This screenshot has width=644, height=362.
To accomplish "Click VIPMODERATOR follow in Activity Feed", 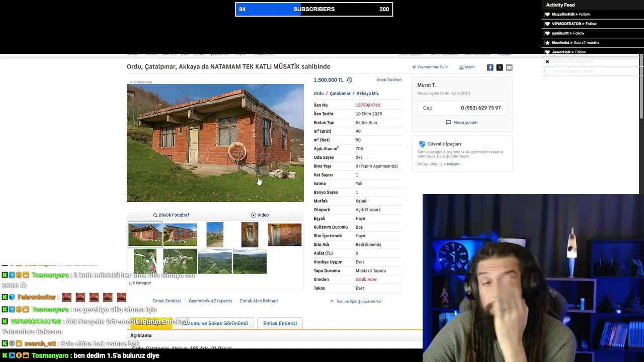I will point(574,24).
